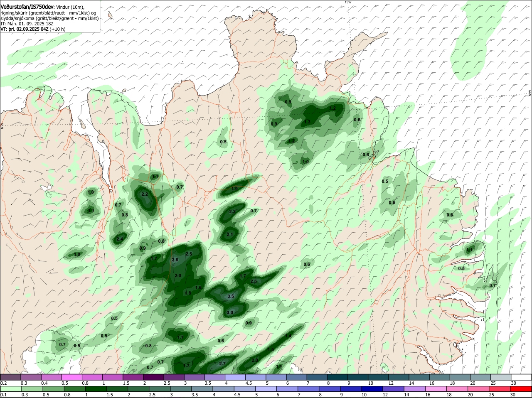
Task: Pick the dark blue rain swatch between 10 and 12
Action: click(372, 389)
